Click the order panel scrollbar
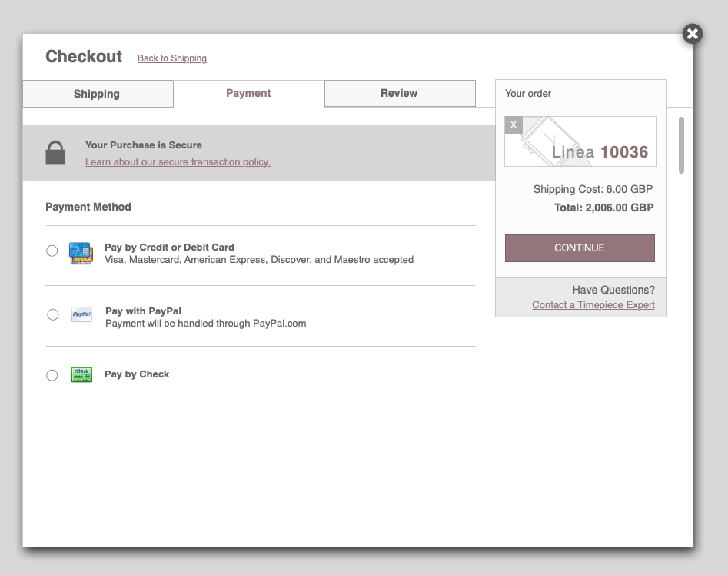 coord(681,145)
